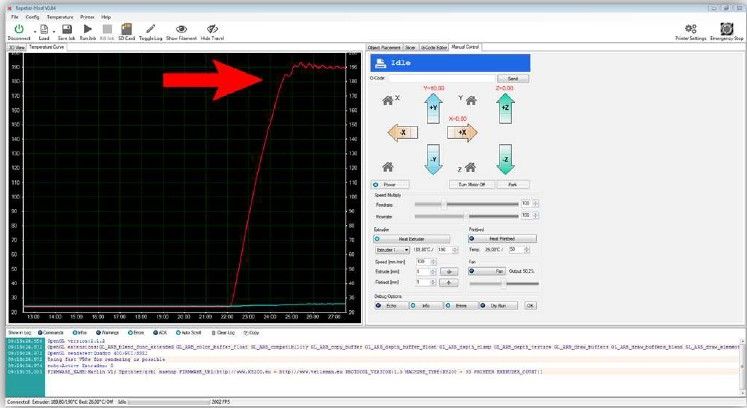This screenshot has width=747, height=408.
Task: Open the Config menu
Action: (32, 17)
